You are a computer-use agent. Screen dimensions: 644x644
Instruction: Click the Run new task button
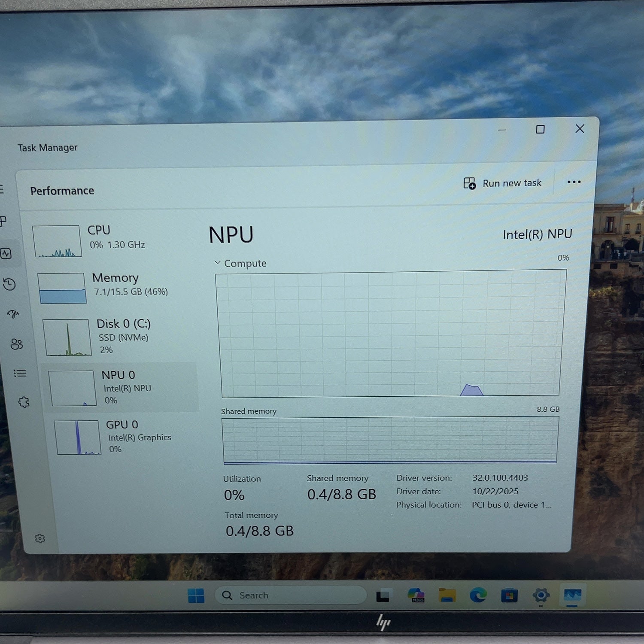502,183
